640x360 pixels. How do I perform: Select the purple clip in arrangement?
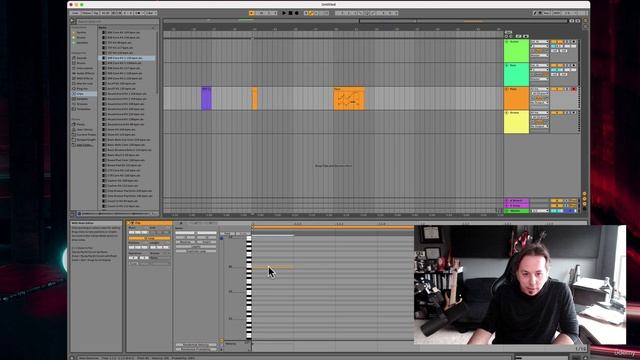tap(207, 98)
